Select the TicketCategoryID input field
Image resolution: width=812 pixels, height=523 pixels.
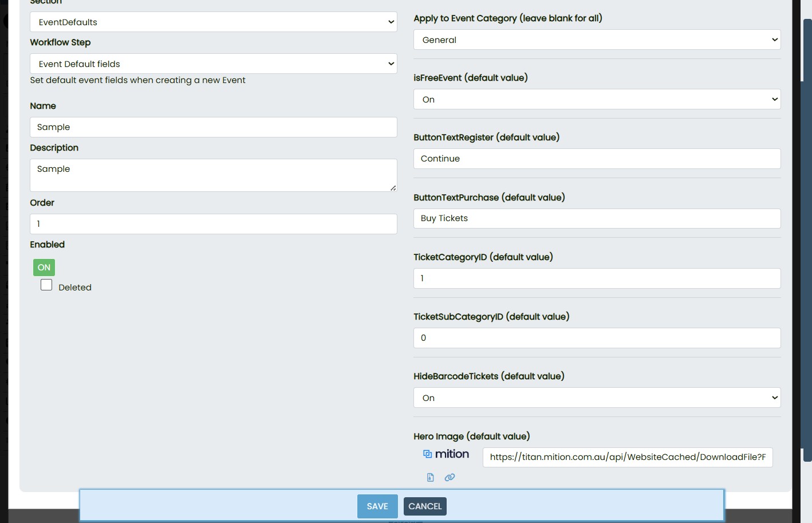(x=597, y=278)
